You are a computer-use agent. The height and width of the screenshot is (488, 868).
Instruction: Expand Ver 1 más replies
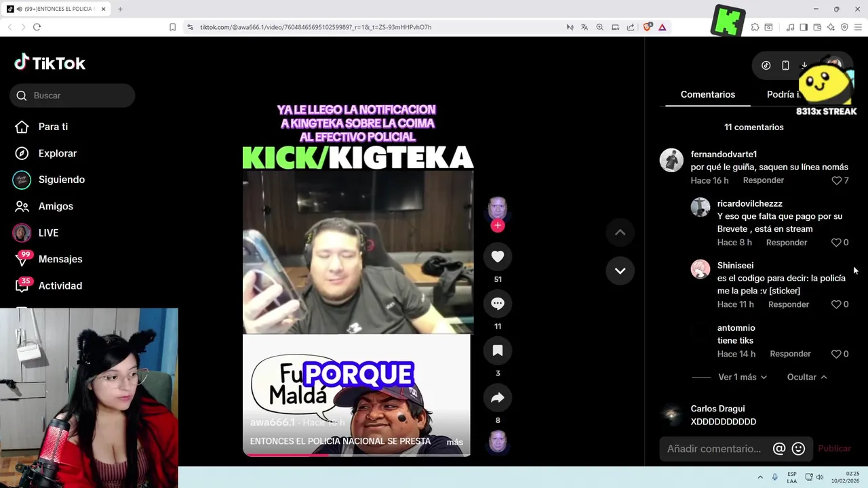(x=743, y=377)
